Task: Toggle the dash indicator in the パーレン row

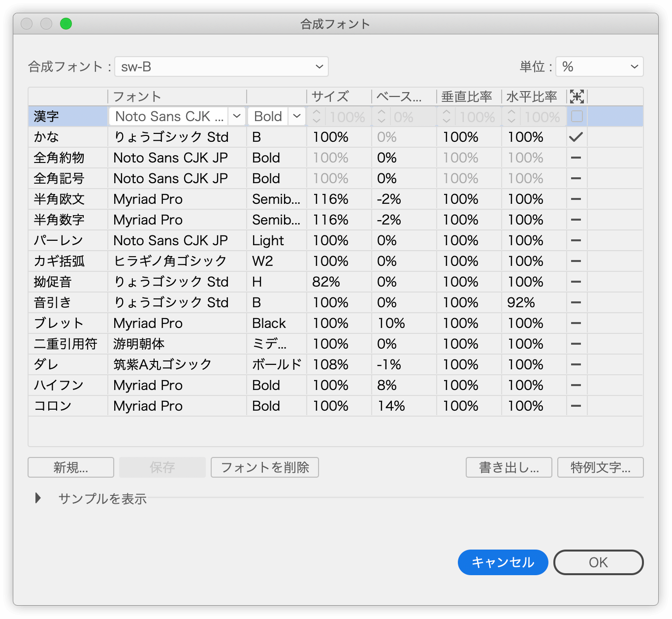Action: [576, 240]
